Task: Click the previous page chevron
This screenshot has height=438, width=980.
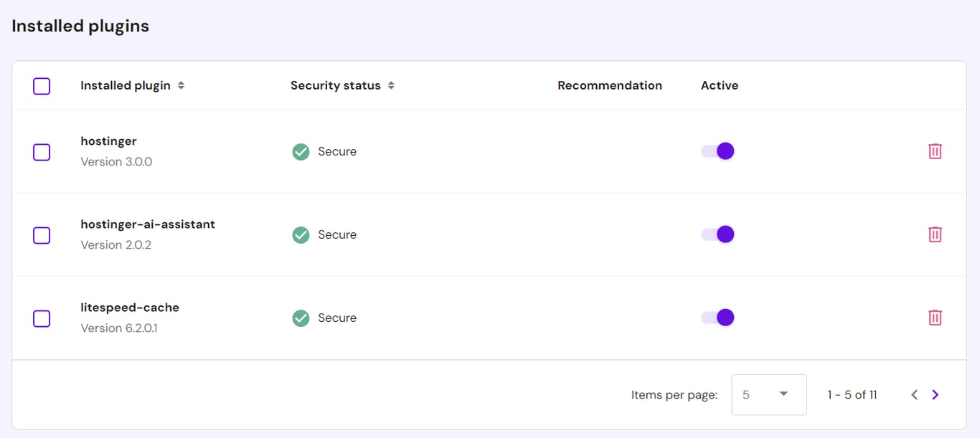Action: (x=914, y=394)
